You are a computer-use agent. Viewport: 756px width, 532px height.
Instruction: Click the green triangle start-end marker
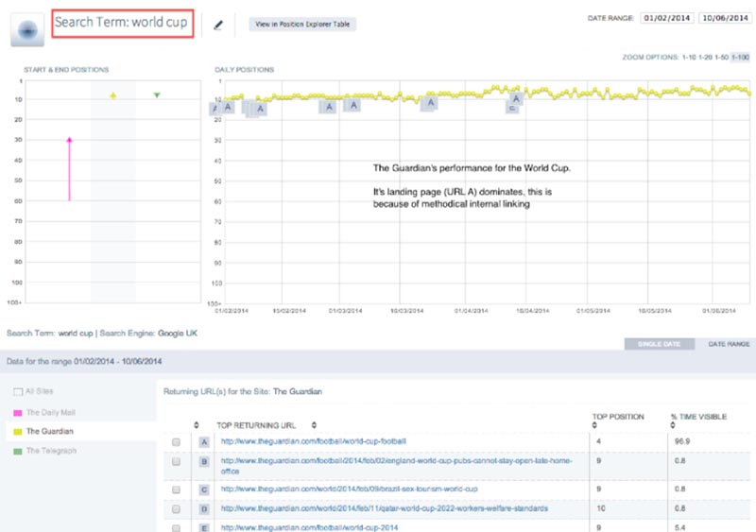[x=157, y=95]
